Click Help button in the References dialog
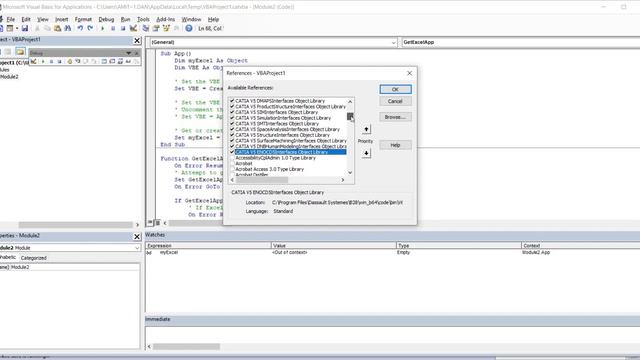 click(395, 145)
